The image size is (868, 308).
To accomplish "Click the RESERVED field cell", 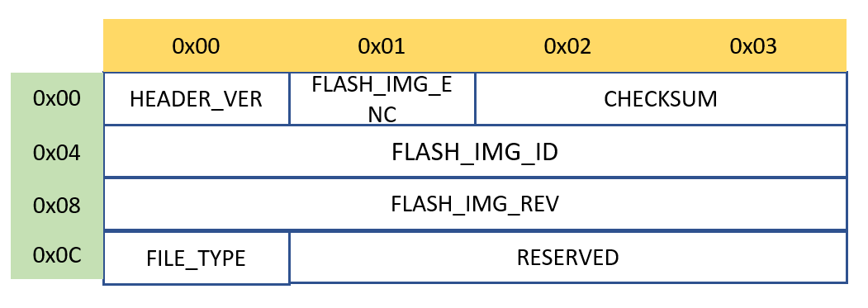I will coord(568,257).
